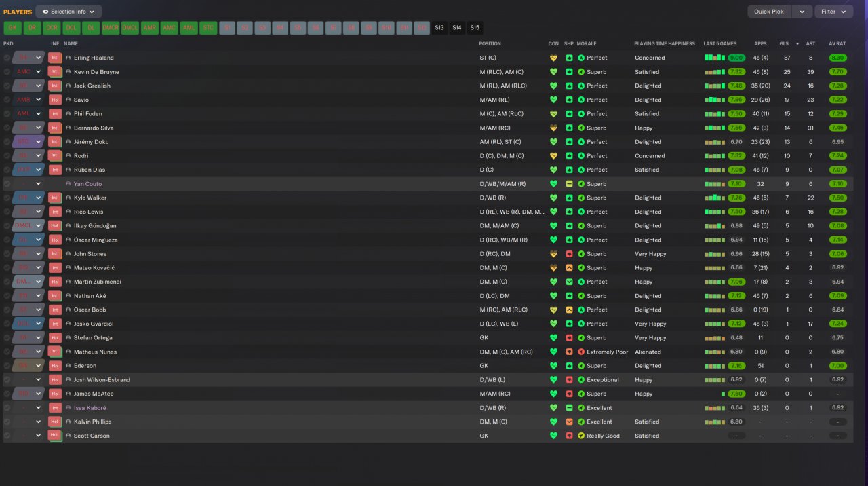Click Jack Grealish's green condition heart icon
The image size is (868, 486).
coord(553,86)
